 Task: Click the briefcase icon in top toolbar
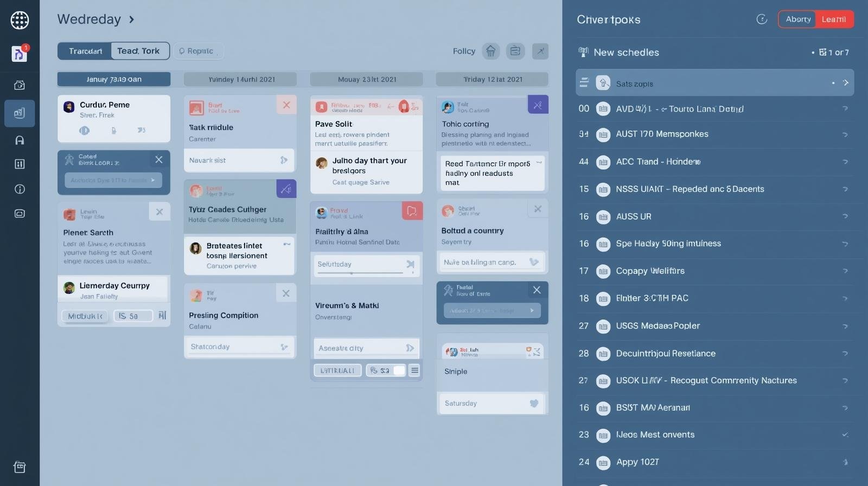515,51
